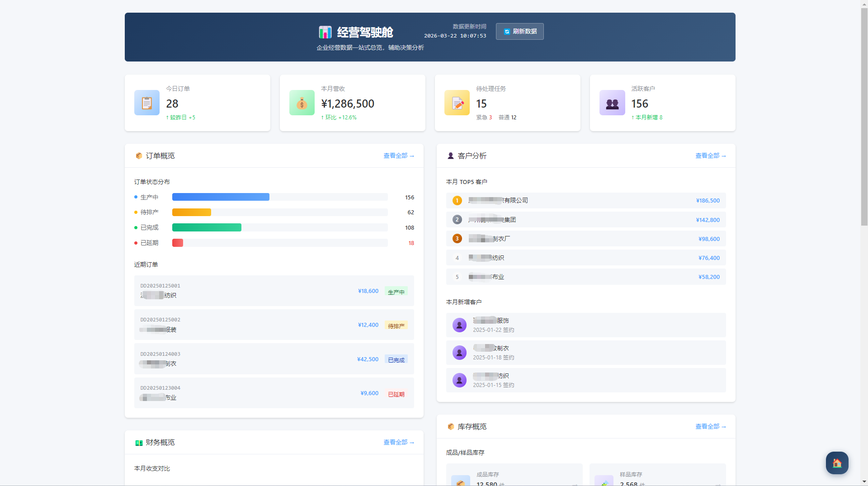The height and width of the screenshot is (486, 868).
Task: Click the 已完成 status tag on order DD20250124003
Action: (x=396, y=360)
